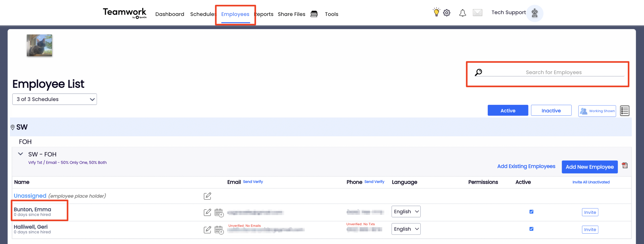Edit the Unassigned placeholder entry
The width and height of the screenshot is (644, 244).
[207, 196]
